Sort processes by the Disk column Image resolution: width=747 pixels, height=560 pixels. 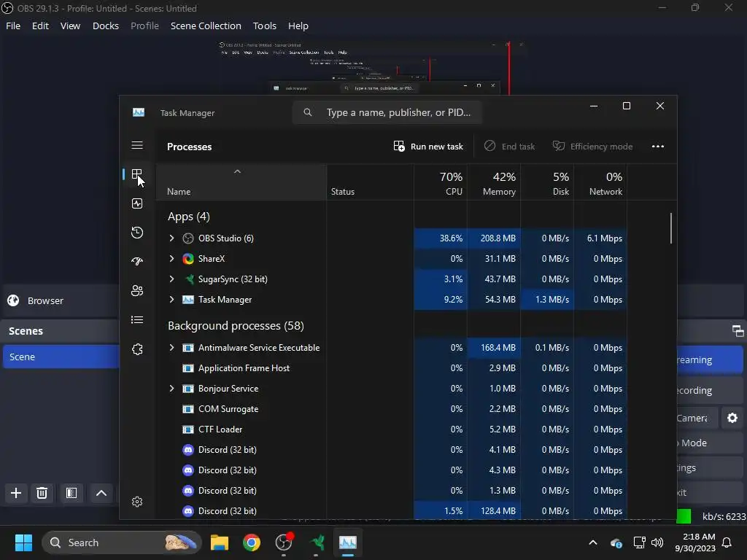pyautogui.click(x=547, y=183)
